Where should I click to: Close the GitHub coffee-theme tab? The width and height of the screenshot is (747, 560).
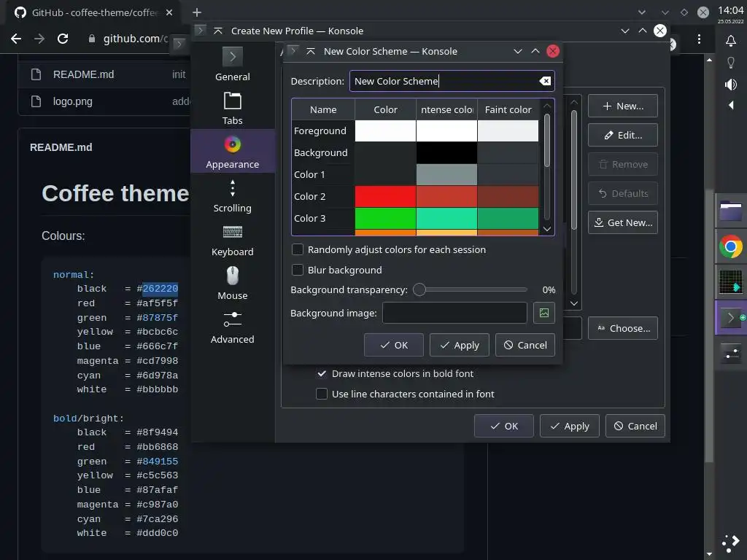[169, 13]
